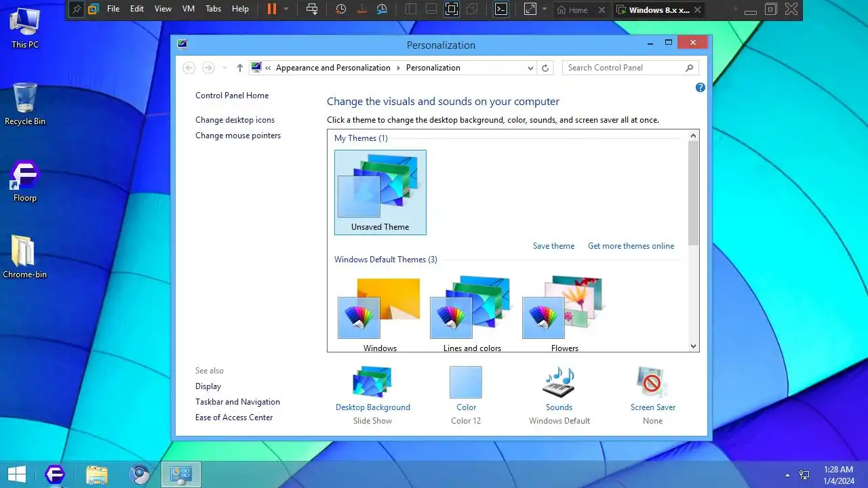Viewport: 868px width, 488px height.
Task: Click the Save theme link
Action: [553, 246]
